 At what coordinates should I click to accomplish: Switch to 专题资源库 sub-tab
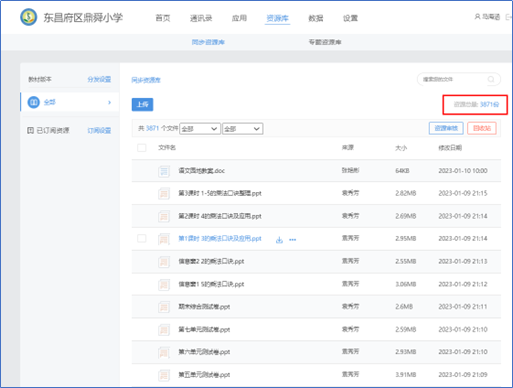[325, 42]
